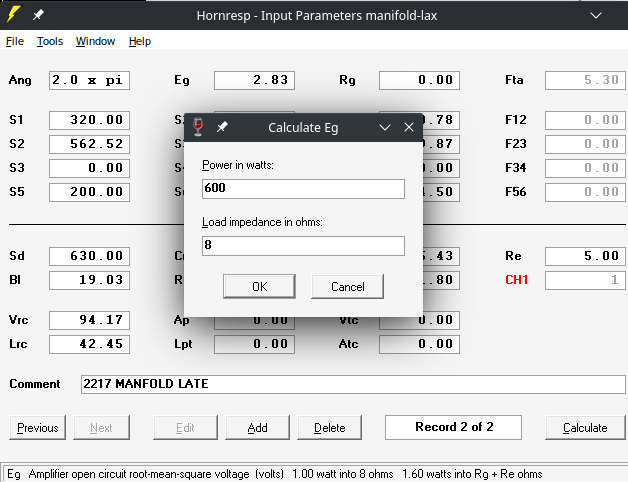Click the Ang field showing 2.0 x pi

pyautogui.click(x=89, y=81)
